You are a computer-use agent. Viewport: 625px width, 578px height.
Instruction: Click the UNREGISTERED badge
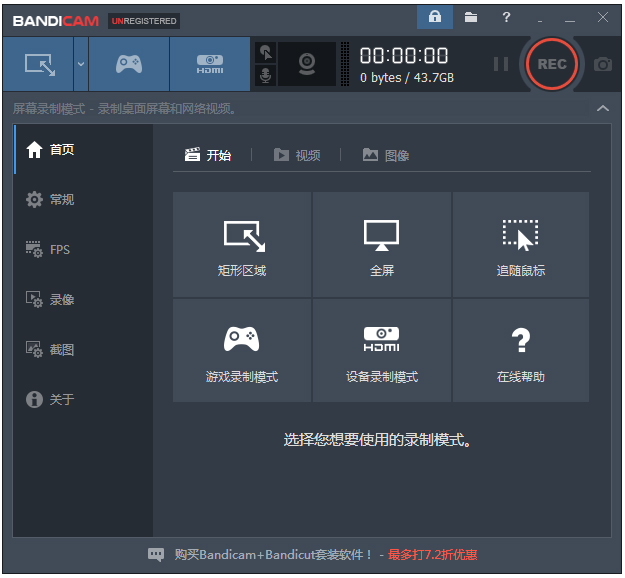pyautogui.click(x=144, y=21)
